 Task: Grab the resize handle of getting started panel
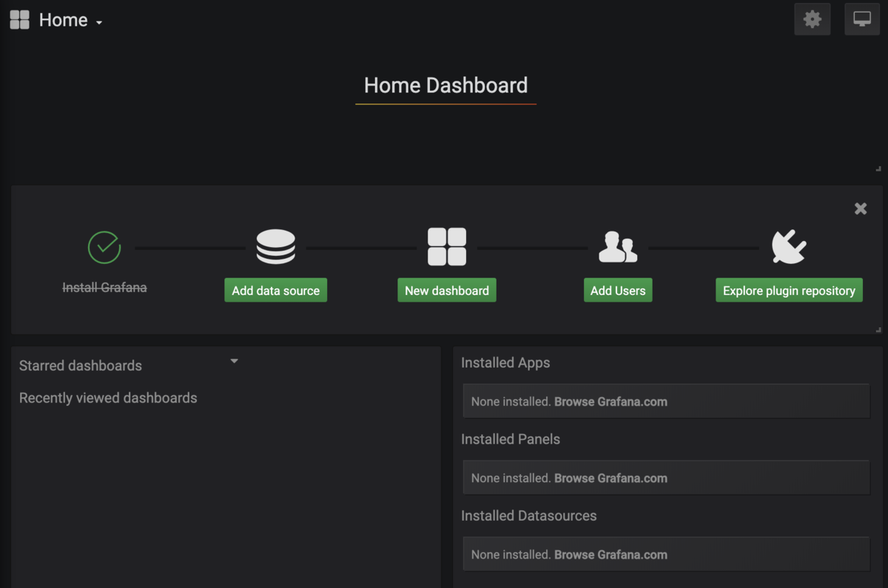(x=878, y=330)
